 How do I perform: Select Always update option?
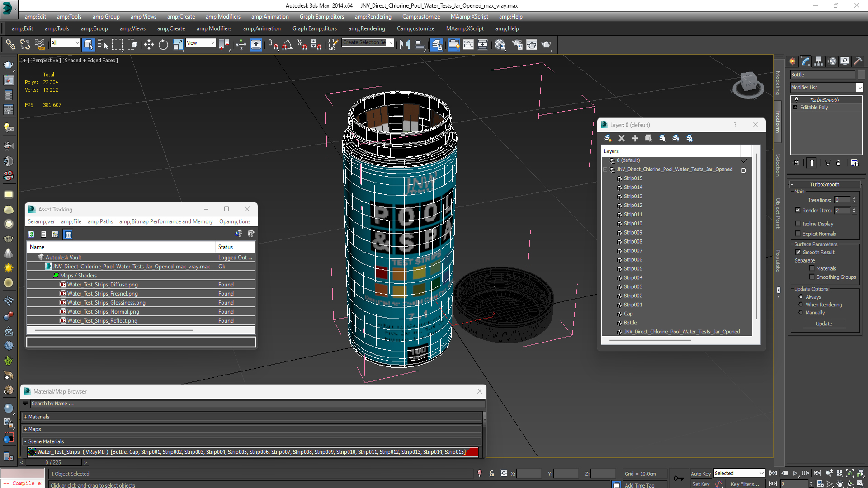[x=801, y=297]
